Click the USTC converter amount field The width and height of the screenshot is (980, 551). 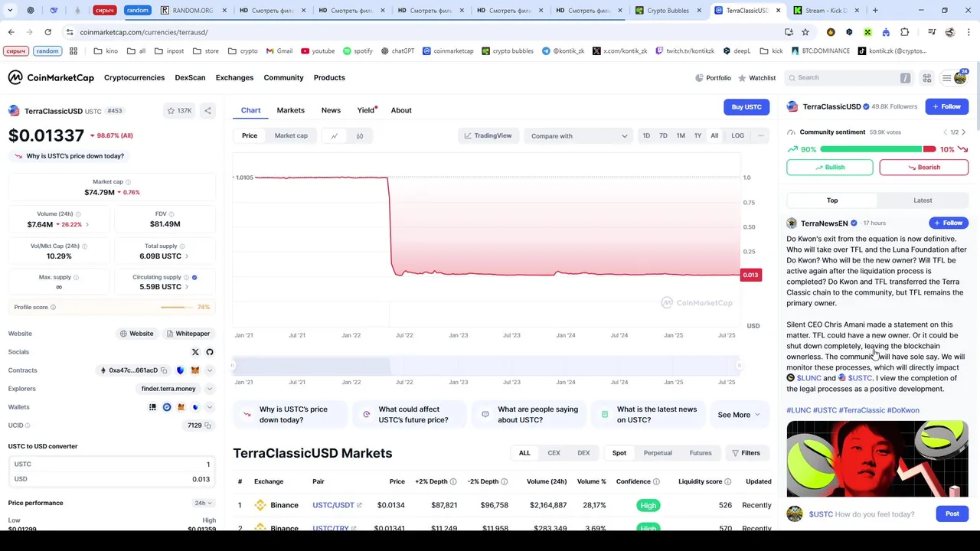tap(112, 465)
